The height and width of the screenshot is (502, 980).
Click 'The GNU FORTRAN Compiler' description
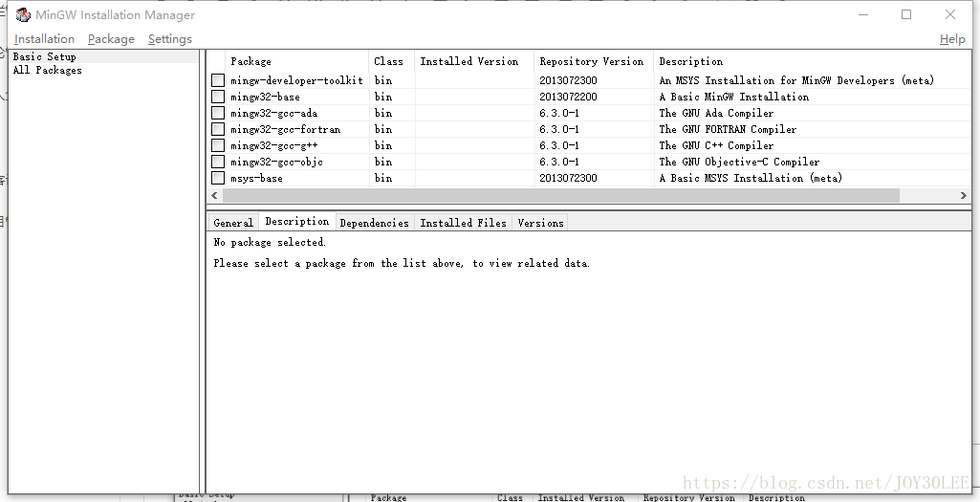[729, 129]
